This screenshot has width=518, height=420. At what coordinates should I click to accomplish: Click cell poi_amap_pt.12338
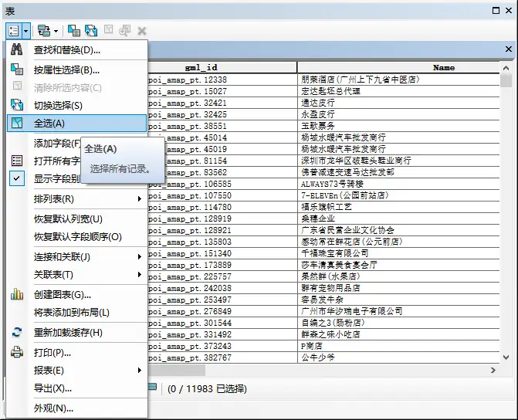(222, 80)
